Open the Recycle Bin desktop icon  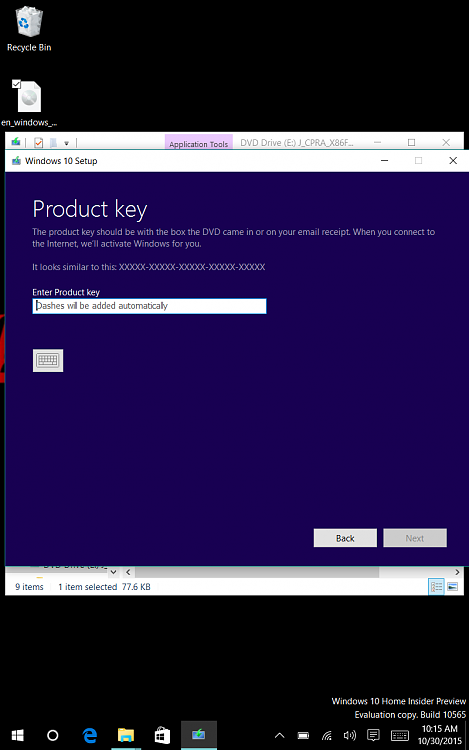click(x=29, y=29)
